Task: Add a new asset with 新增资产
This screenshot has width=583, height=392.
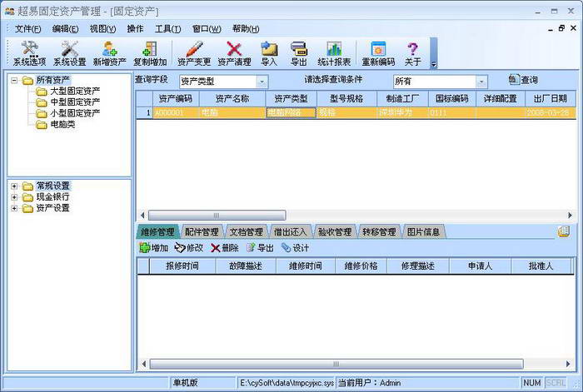Action: coord(109,53)
